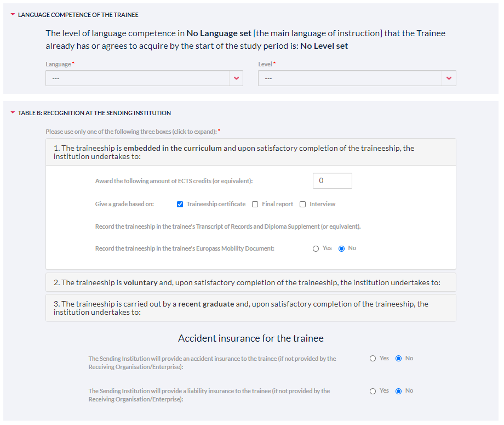
Task: Collapse the Language Competence section triangle
Action: point(13,15)
